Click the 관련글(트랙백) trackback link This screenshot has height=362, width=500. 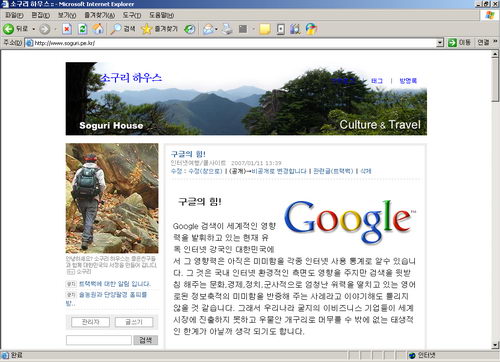[x=333, y=171]
